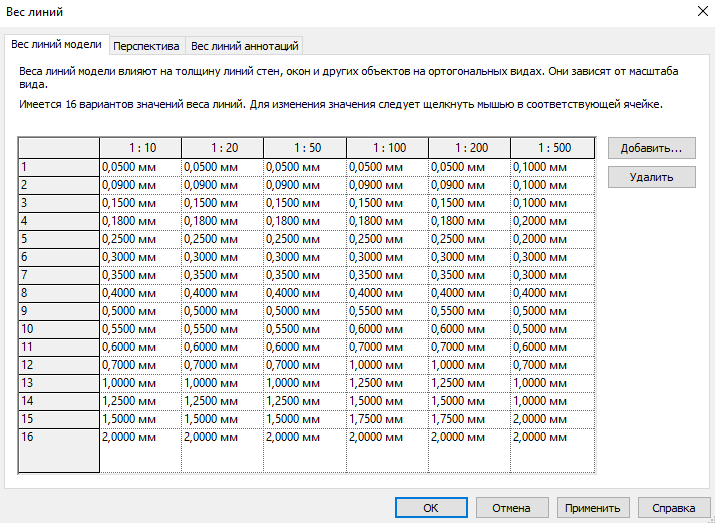Viewport: 715px width, 523px height.
Task: Switch to the Перспектива tab
Action: (146, 46)
